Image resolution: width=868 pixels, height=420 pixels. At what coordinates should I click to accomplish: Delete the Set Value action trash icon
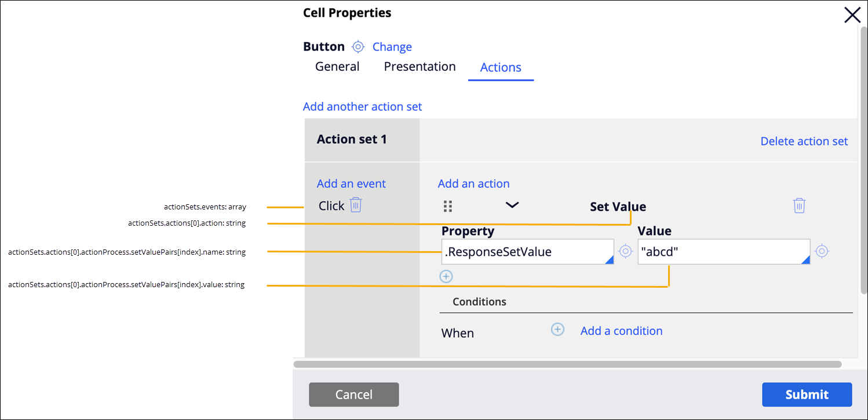pyautogui.click(x=799, y=205)
